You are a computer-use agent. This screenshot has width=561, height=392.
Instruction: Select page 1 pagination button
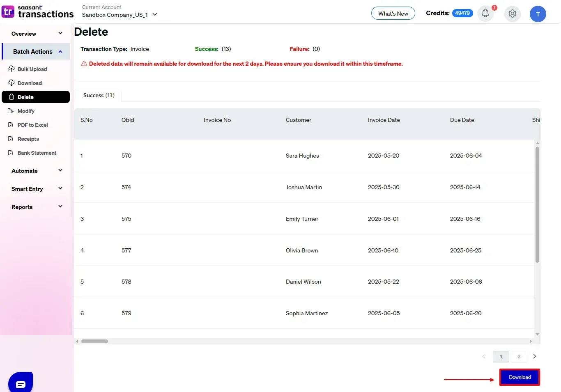[x=501, y=356]
